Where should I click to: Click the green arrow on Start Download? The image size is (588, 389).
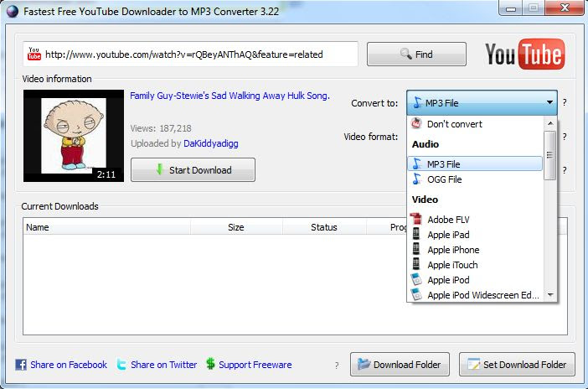point(160,169)
